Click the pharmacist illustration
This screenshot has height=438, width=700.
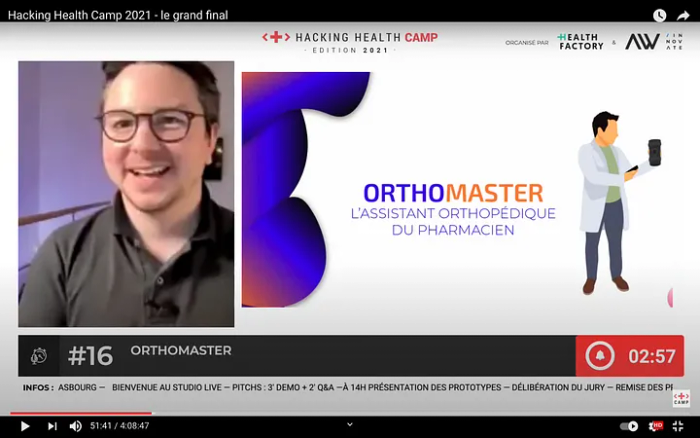(x=619, y=202)
